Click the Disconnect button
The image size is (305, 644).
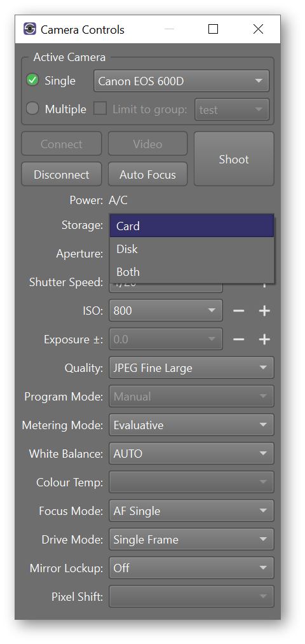62,175
